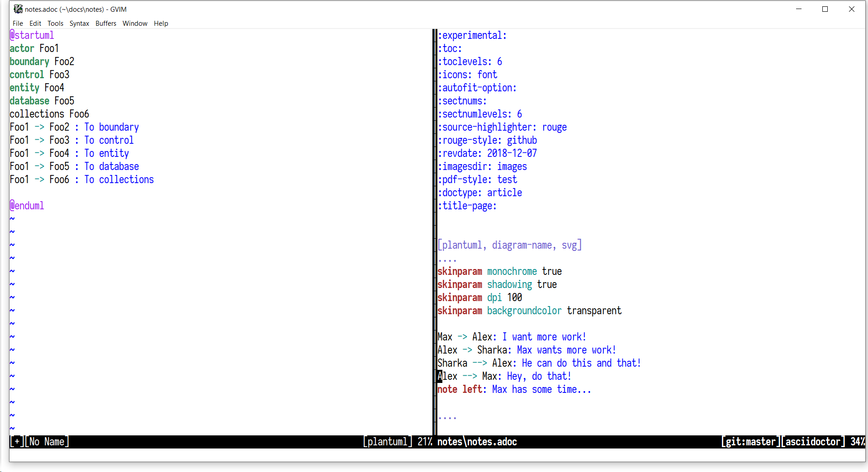Open the Window menu
The height and width of the screenshot is (472, 868).
click(135, 23)
